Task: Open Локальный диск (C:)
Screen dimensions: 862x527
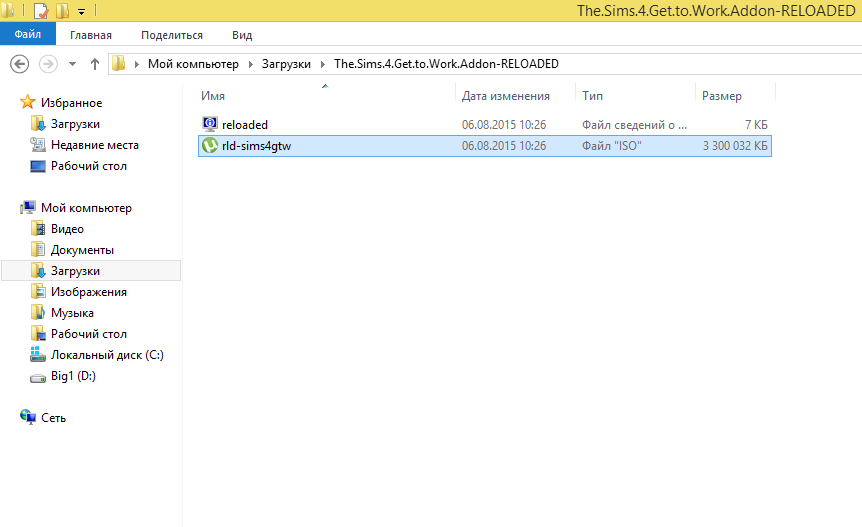Action: coord(107,354)
